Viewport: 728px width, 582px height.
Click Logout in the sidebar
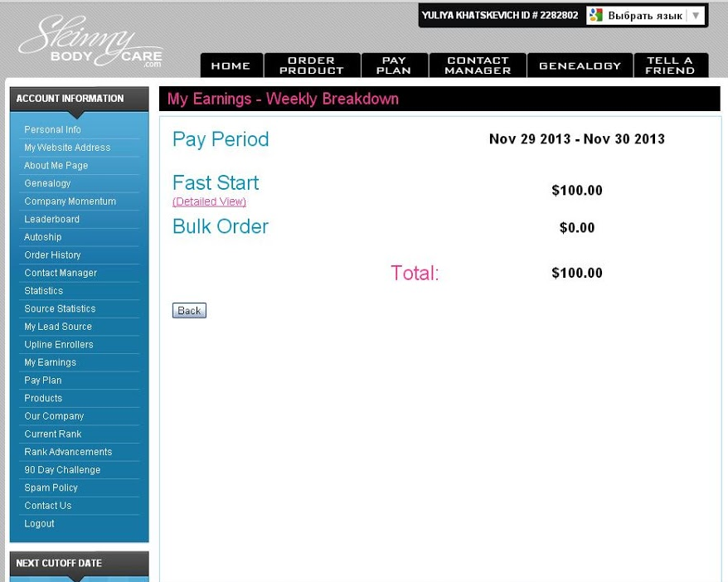[39, 524]
